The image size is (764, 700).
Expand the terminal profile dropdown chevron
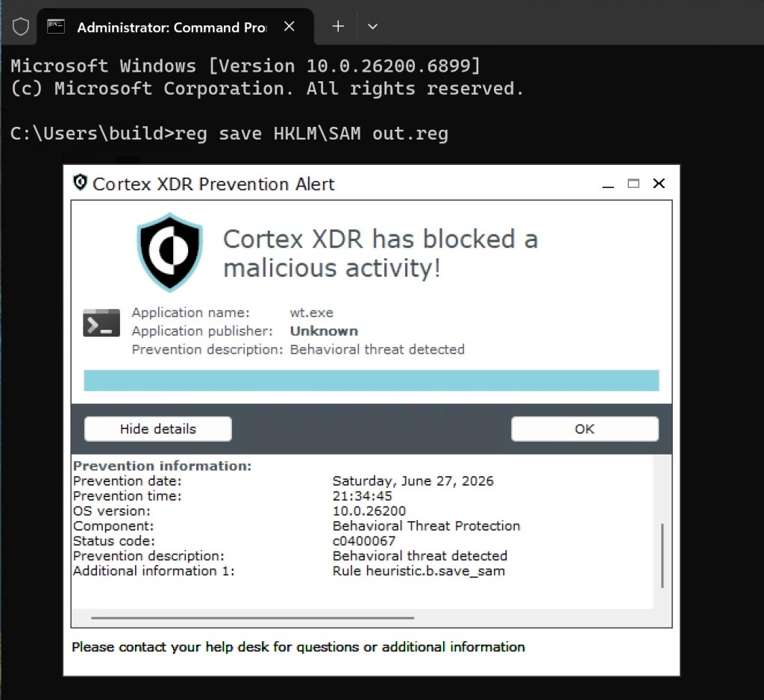[373, 27]
